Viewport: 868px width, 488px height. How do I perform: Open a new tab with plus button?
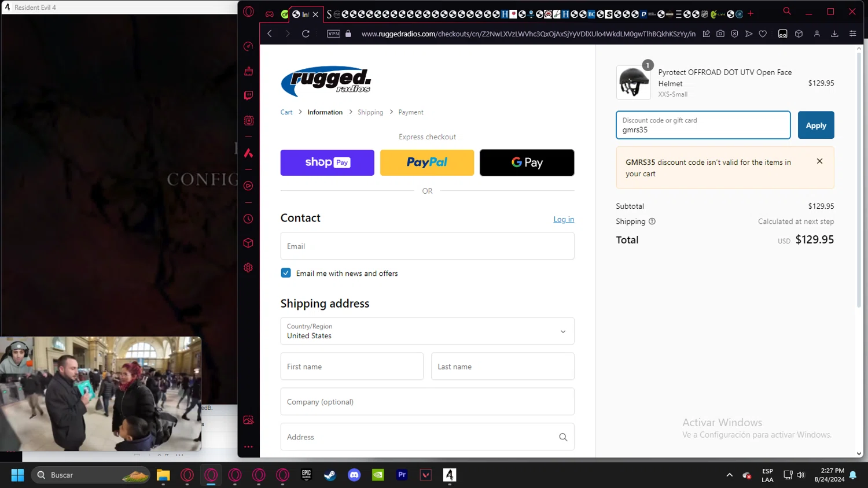click(751, 14)
